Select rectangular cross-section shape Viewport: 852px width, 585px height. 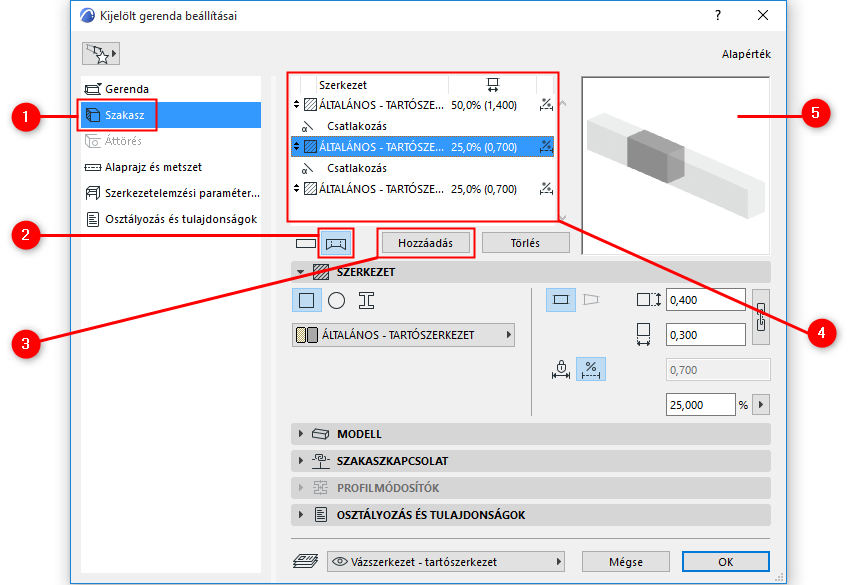click(306, 300)
